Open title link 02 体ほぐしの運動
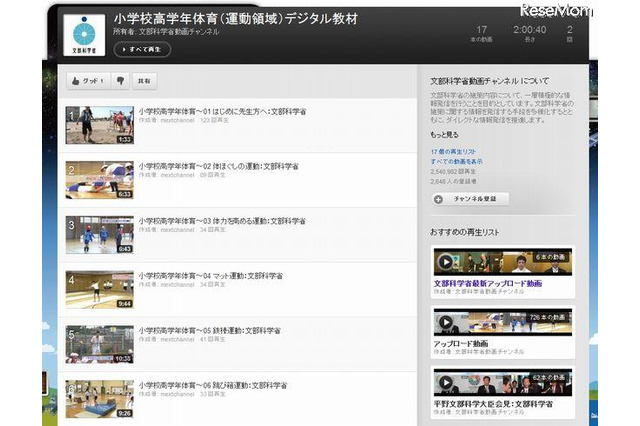This screenshot has width=640, height=426. coord(218,166)
